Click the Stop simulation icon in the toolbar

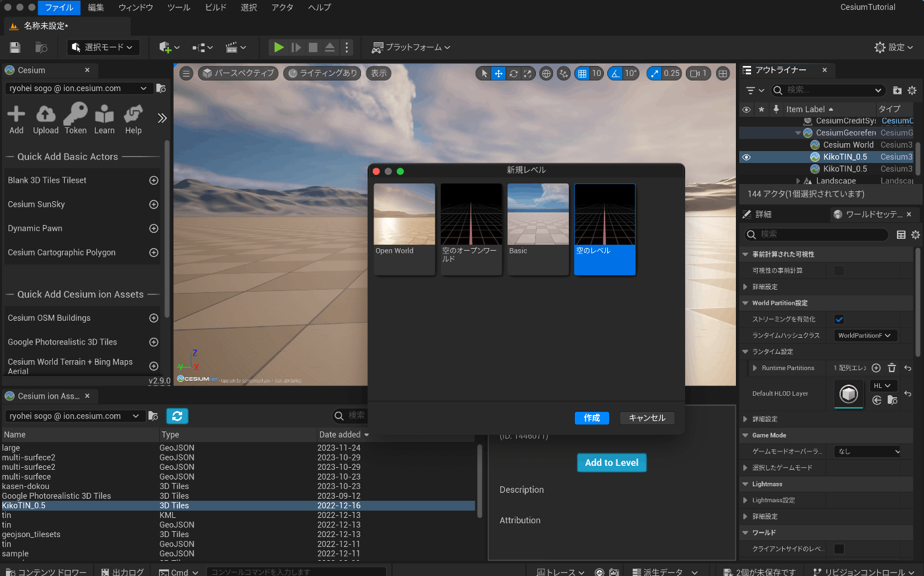pos(313,48)
